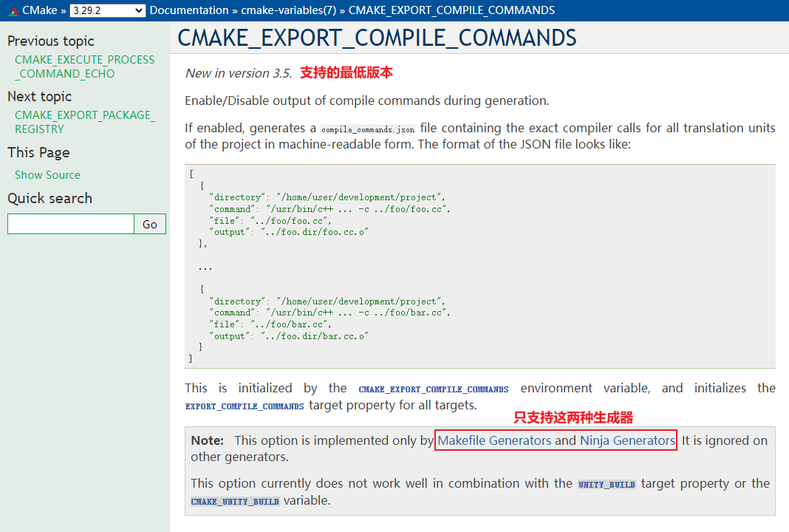The image size is (789, 532).
Task: Open the Ninja Generators link
Action: 627,440
